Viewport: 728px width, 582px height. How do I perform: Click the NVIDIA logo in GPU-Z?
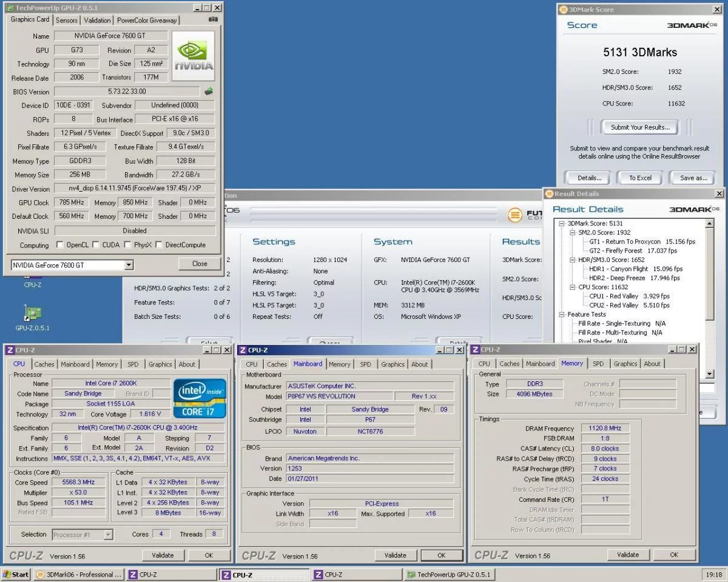coord(194,56)
